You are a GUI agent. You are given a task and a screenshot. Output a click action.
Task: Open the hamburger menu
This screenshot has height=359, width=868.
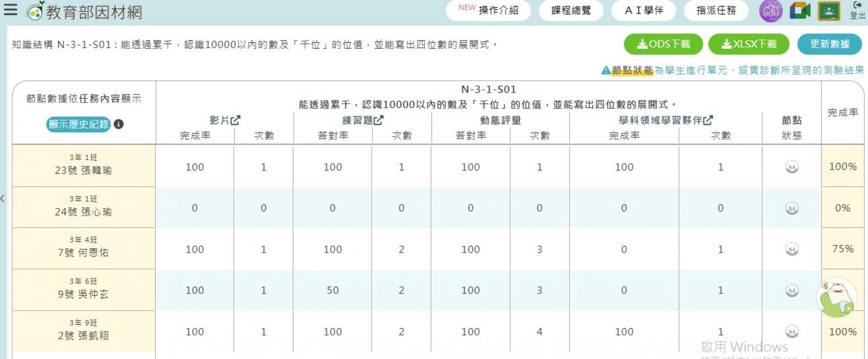10,10
